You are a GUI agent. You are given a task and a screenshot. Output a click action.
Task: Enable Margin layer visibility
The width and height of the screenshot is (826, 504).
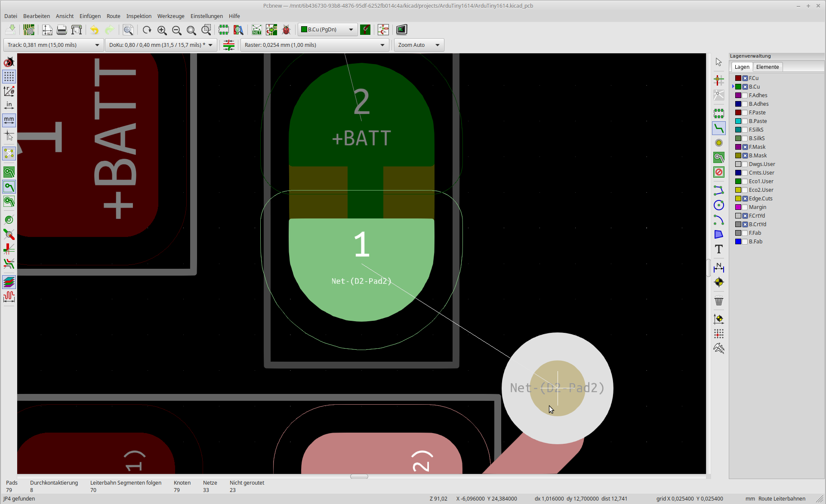745,207
